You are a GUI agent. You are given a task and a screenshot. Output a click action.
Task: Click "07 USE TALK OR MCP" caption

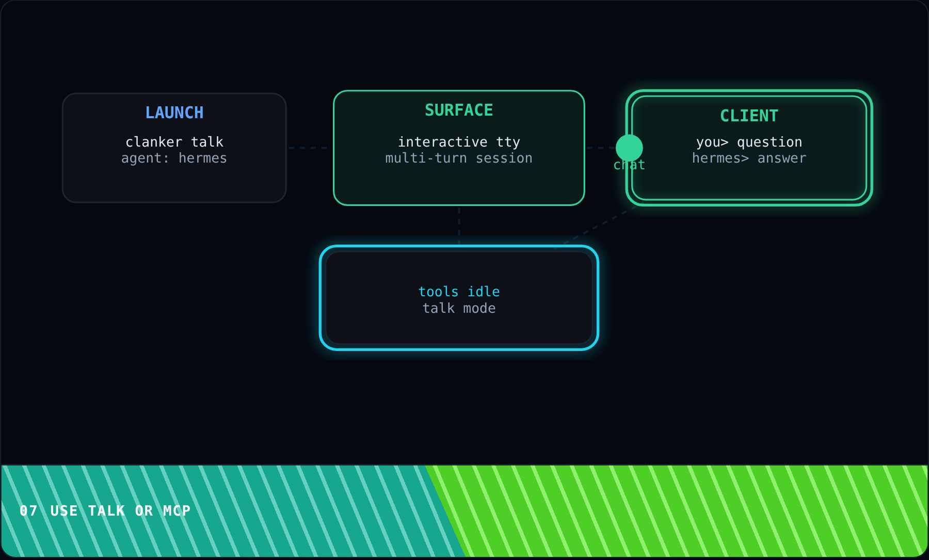click(105, 511)
